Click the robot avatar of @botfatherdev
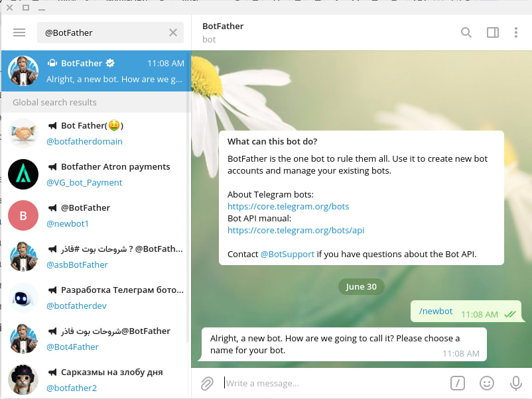Image resolution: width=532 pixels, height=399 pixels. [x=23, y=298]
